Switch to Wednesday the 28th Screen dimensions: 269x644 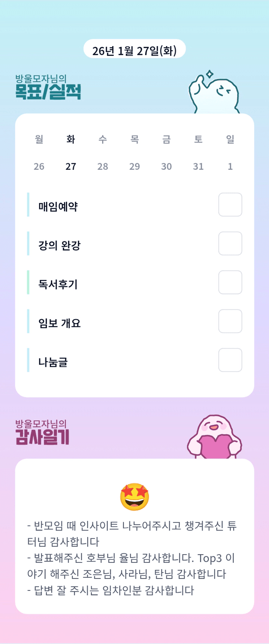(103, 166)
